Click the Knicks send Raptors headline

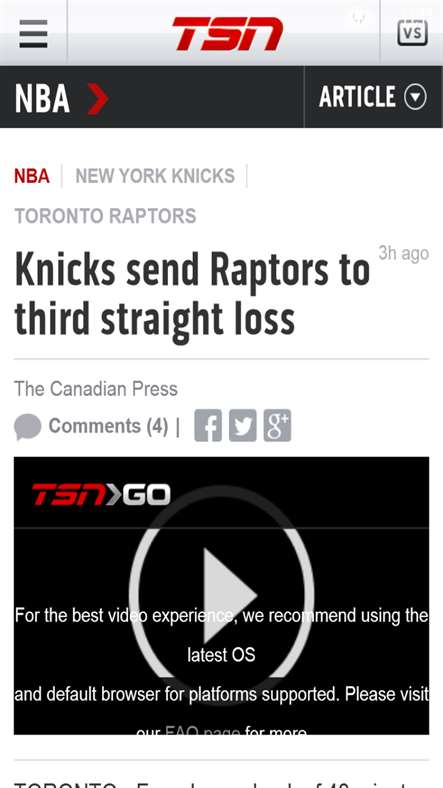pyautogui.click(x=193, y=294)
